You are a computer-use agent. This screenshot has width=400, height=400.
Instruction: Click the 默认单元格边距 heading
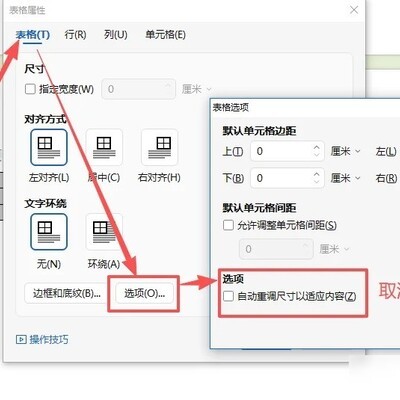(259, 131)
